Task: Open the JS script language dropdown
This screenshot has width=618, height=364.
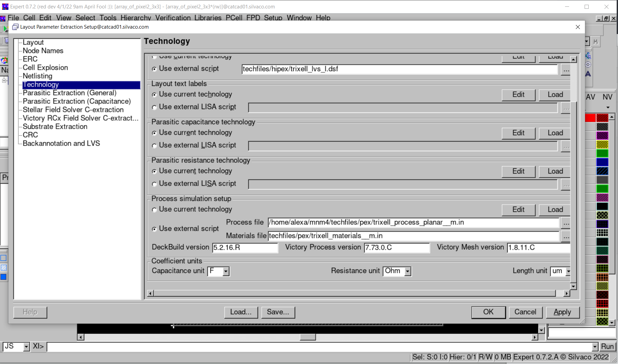Action: click(x=26, y=347)
